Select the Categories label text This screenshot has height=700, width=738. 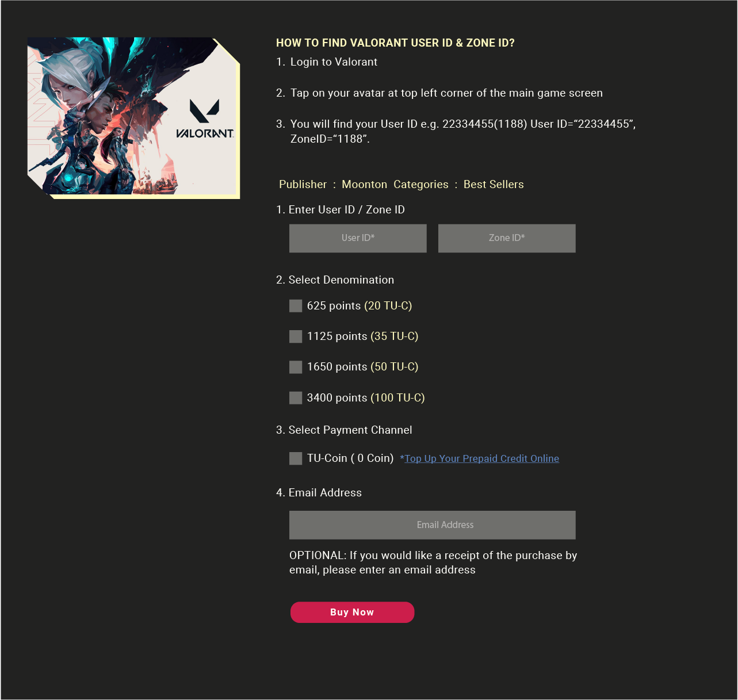(x=421, y=185)
